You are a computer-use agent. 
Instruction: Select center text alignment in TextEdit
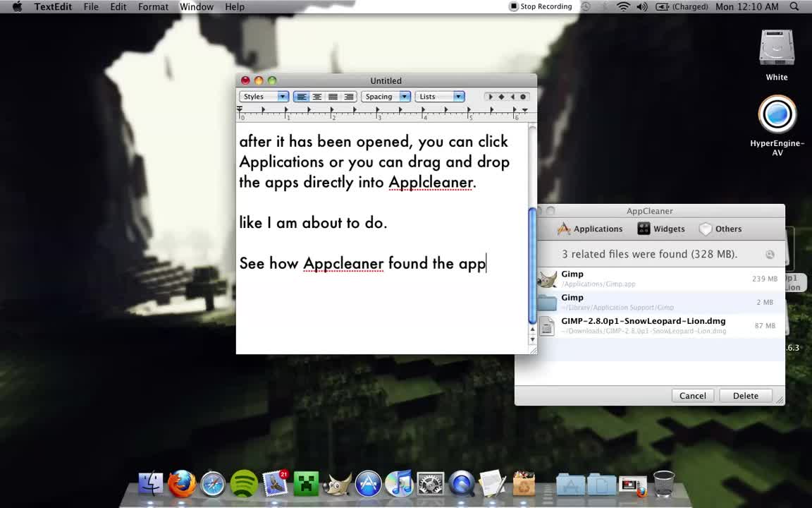coord(317,97)
